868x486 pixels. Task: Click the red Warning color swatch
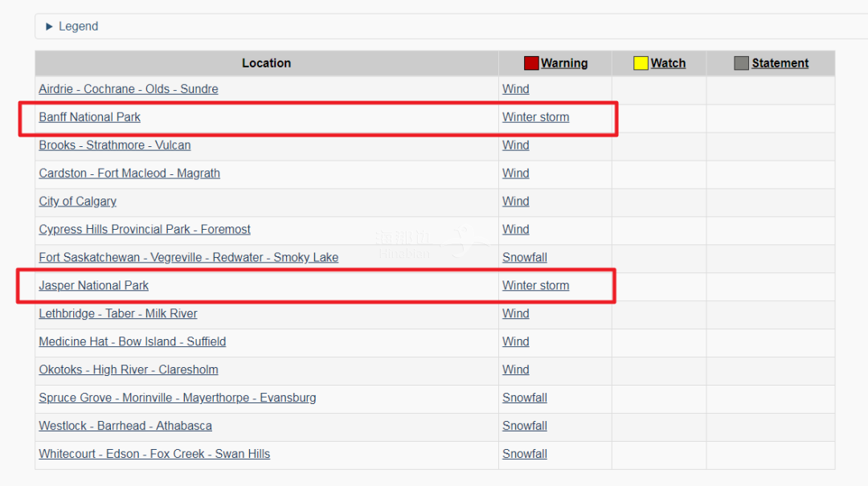click(530, 63)
